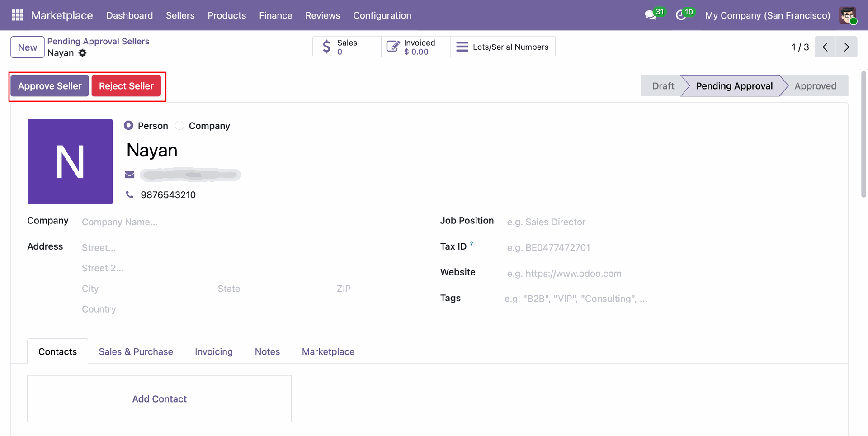Open the user avatar menu
Image resolution: width=868 pixels, height=436 pixels.
tap(848, 15)
